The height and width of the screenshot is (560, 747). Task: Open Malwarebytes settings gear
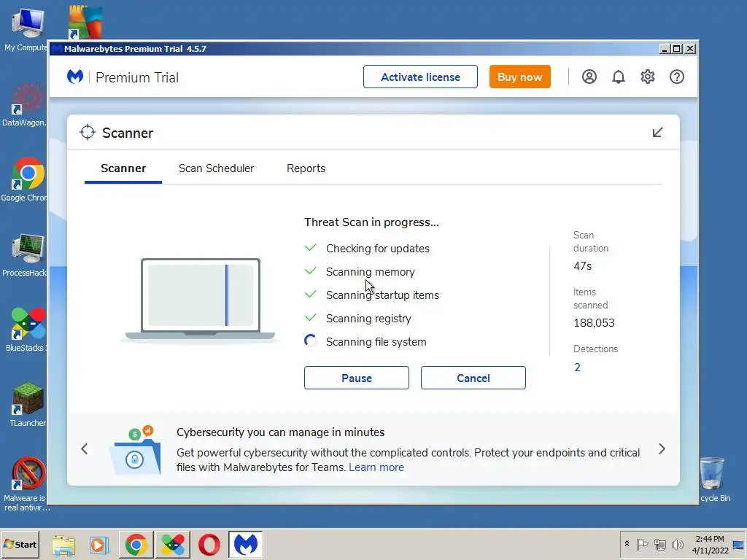(648, 77)
